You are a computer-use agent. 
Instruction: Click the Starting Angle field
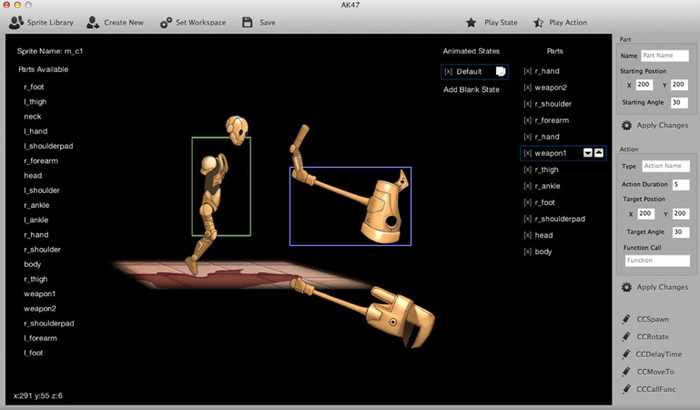click(x=679, y=102)
